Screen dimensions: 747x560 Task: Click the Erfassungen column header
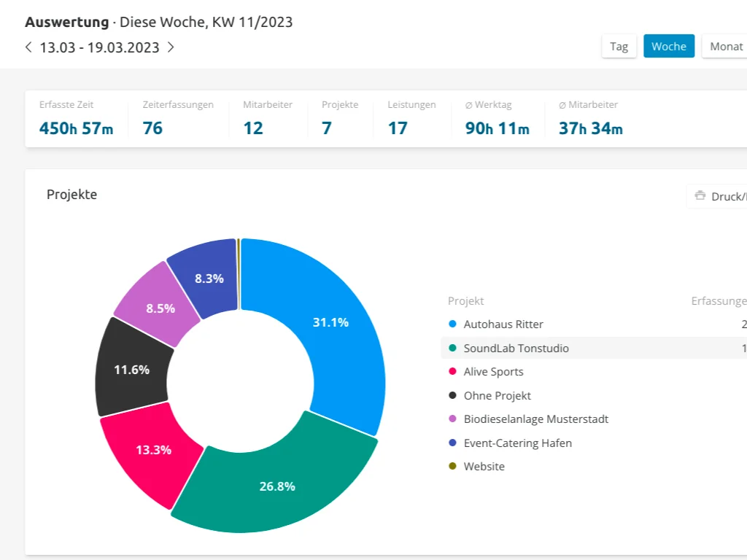tap(719, 301)
